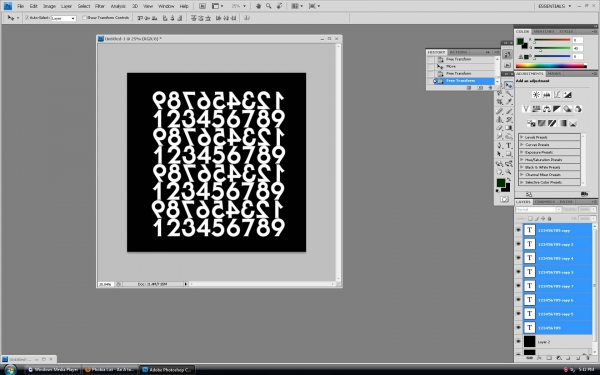Toggle the Auto-Select checkbox

point(27,18)
